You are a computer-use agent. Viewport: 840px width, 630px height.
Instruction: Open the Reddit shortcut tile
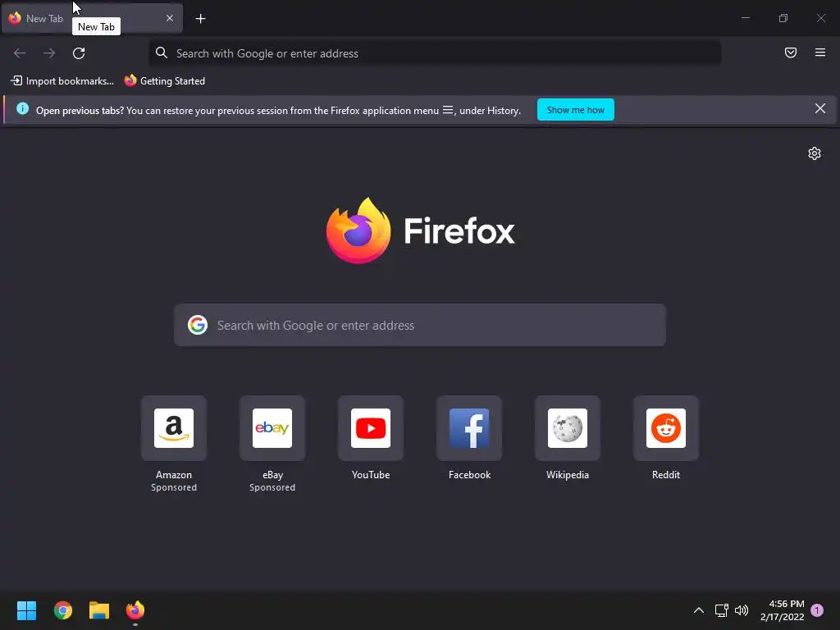pyautogui.click(x=666, y=428)
